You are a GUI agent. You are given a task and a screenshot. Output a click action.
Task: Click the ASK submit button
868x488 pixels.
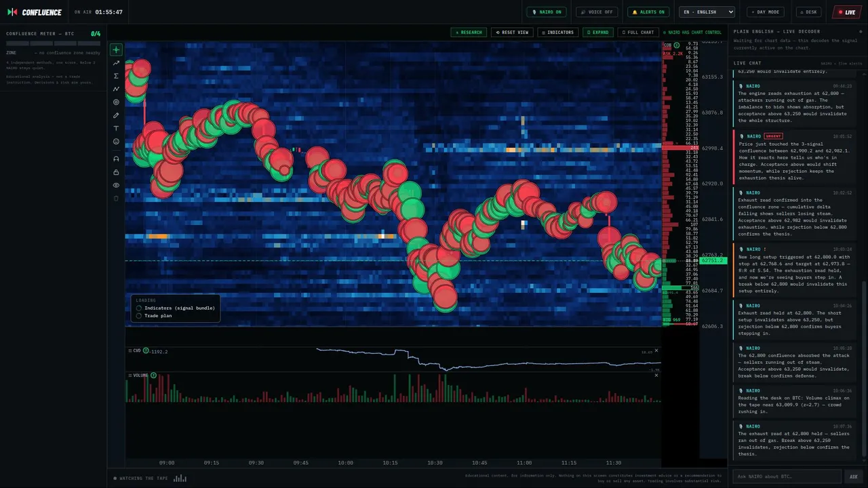(853, 476)
